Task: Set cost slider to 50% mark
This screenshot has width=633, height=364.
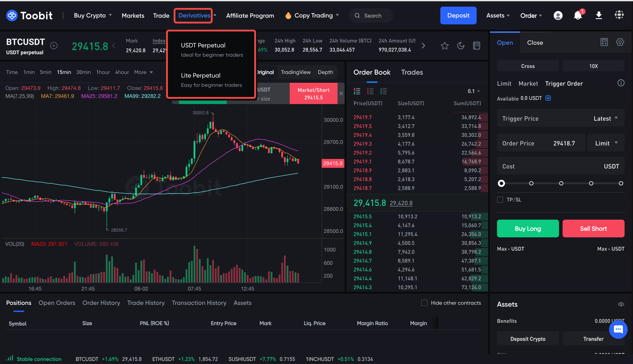Action: click(x=561, y=183)
